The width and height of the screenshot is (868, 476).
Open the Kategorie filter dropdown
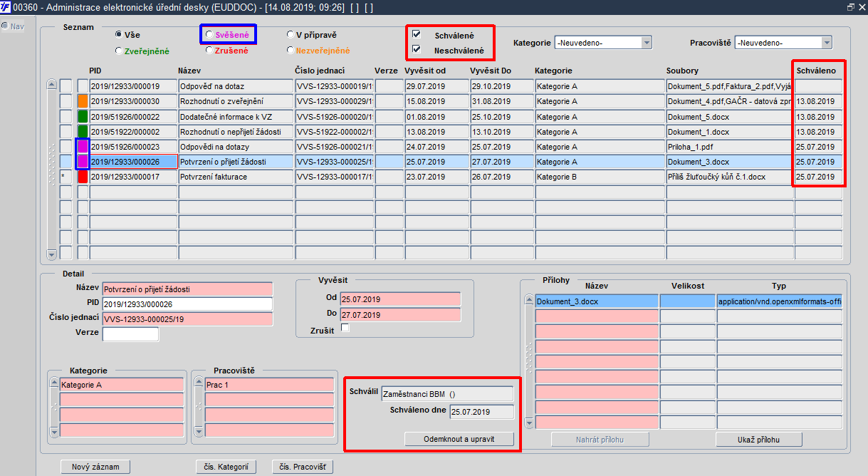pos(647,43)
